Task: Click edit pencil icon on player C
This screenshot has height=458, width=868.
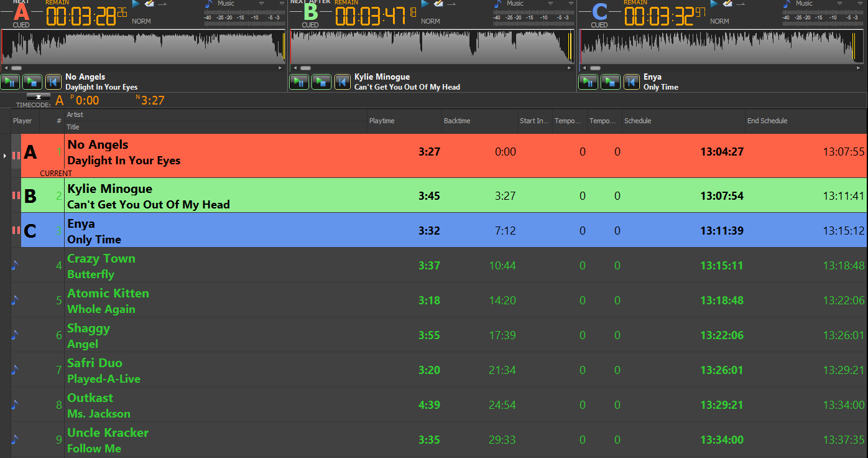Action: pos(727,4)
